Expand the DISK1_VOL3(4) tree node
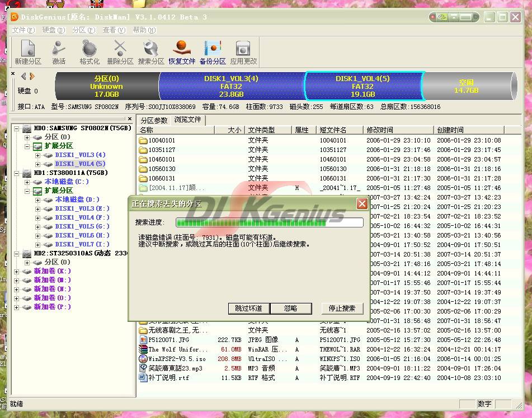This screenshot has width=532, height=418. [37, 155]
